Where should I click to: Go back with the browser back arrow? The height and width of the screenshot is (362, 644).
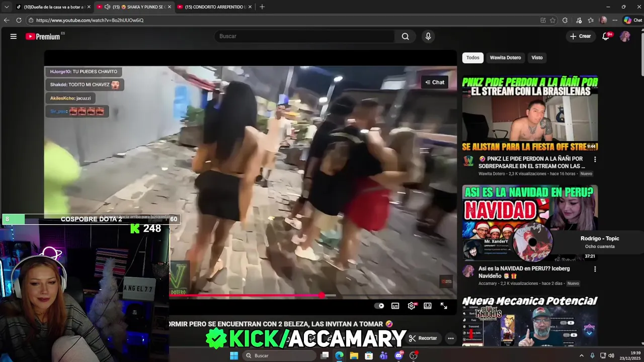pyautogui.click(x=7, y=20)
